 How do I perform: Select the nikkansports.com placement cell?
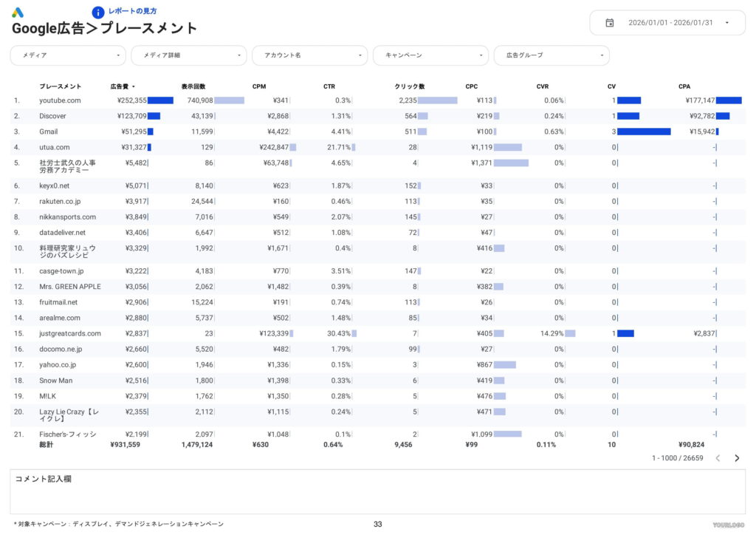click(x=67, y=217)
